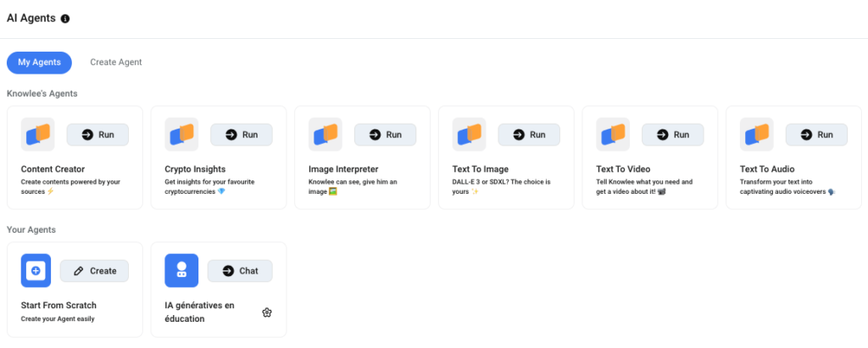This screenshot has height=348, width=868.
Task: Run the Text To Video agent
Action: pyautogui.click(x=673, y=135)
